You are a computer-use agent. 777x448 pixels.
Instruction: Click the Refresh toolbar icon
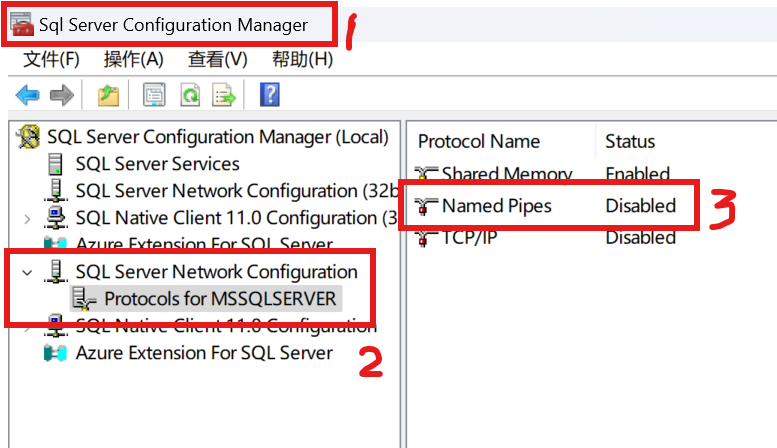click(x=190, y=95)
